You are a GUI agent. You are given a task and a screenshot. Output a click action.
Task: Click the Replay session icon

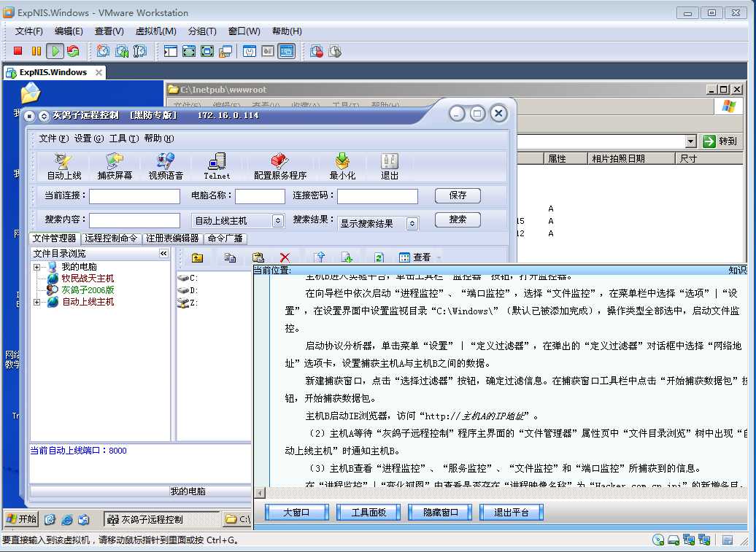pyautogui.click(x=335, y=50)
